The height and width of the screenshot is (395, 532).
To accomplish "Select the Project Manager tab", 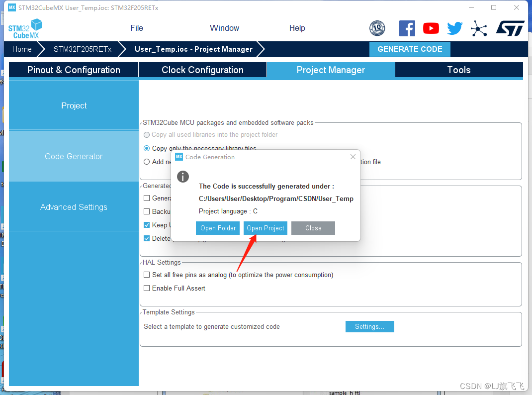I will (x=331, y=70).
